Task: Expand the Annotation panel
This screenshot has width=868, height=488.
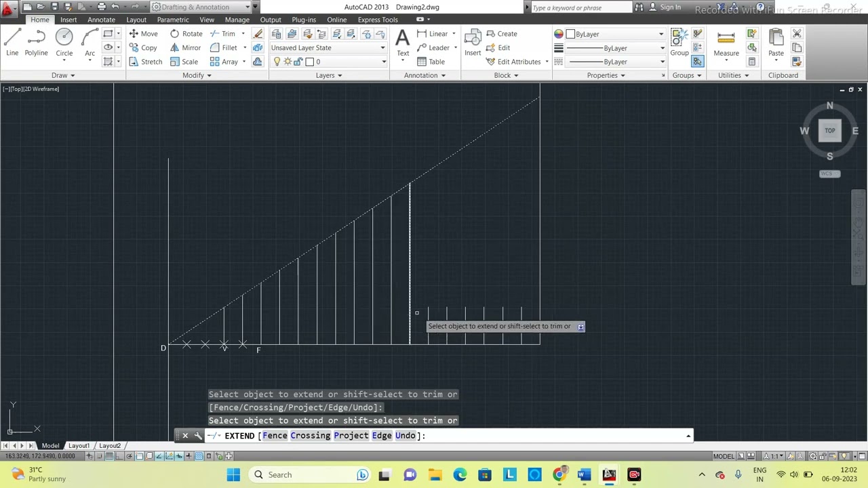Action: pos(425,75)
